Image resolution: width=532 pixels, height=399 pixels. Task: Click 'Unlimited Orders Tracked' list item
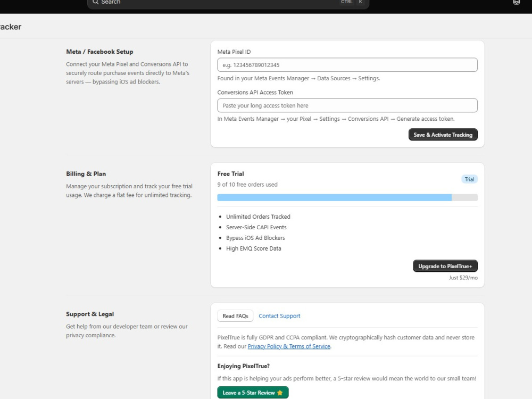pos(258,217)
